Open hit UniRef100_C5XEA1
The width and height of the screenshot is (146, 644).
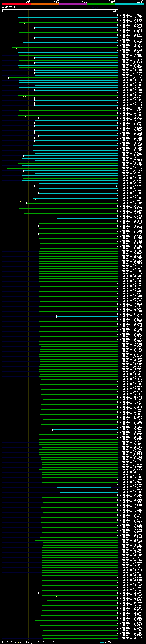click(131, 95)
